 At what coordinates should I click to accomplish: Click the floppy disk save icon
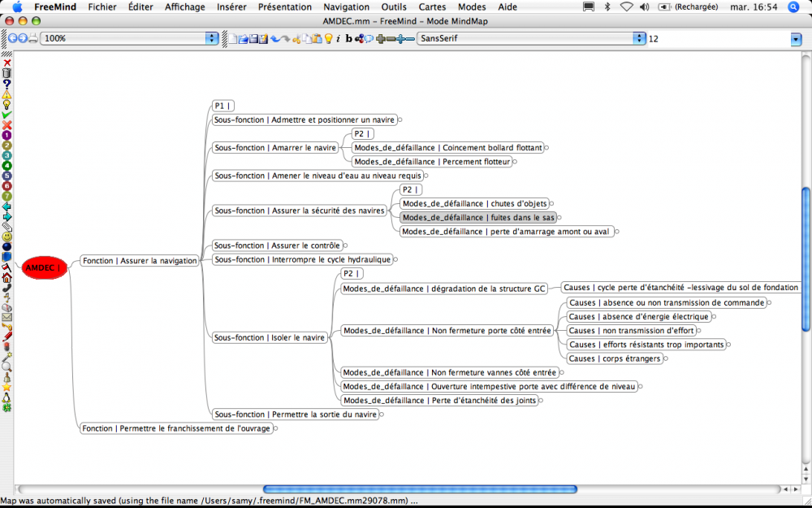pos(253,39)
